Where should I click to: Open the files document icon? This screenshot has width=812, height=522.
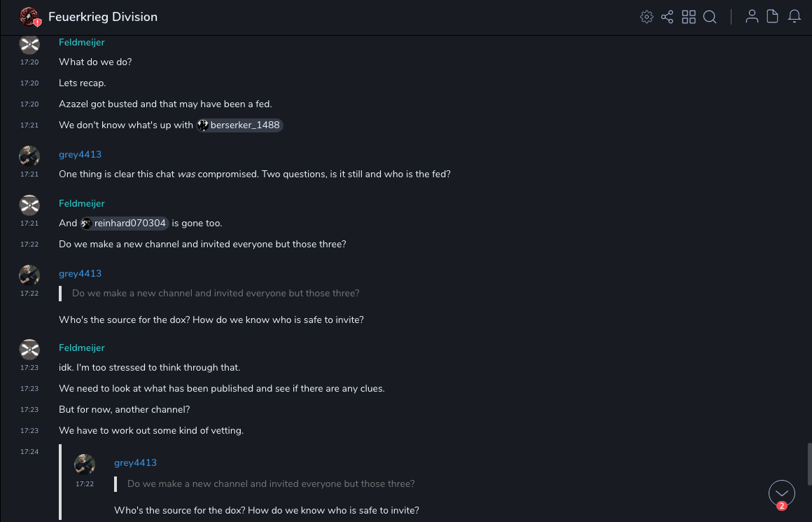click(773, 17)
